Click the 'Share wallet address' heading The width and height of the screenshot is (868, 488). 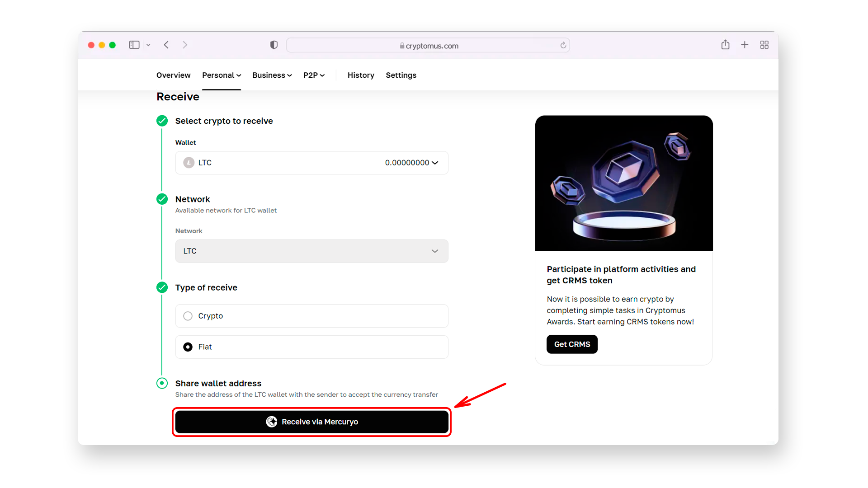(218, 383)
